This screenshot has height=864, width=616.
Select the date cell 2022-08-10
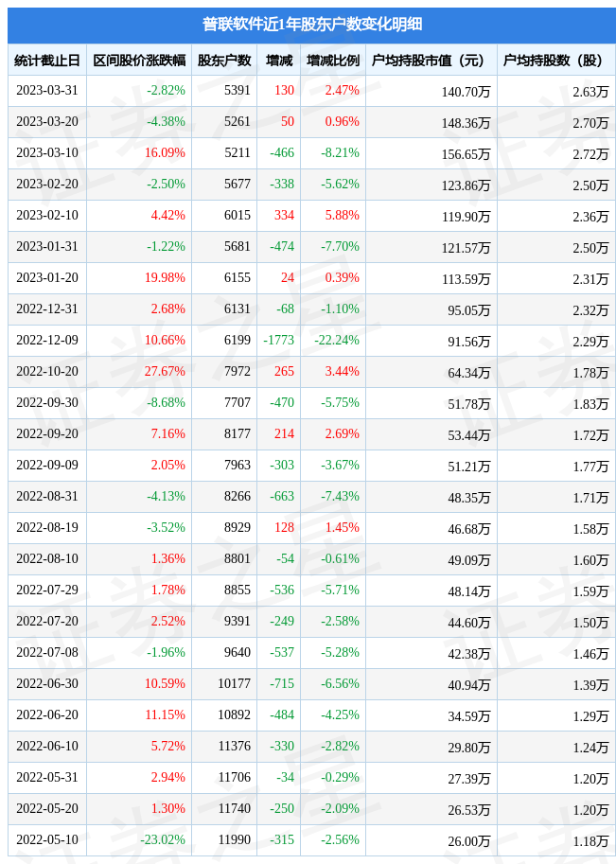[47, 558]
